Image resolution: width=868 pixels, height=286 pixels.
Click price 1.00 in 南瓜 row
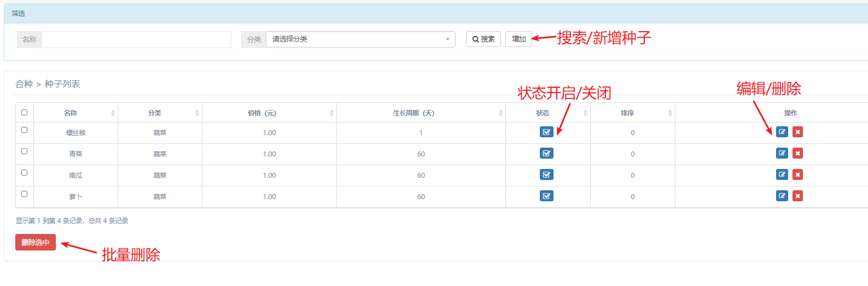point(269,176)
